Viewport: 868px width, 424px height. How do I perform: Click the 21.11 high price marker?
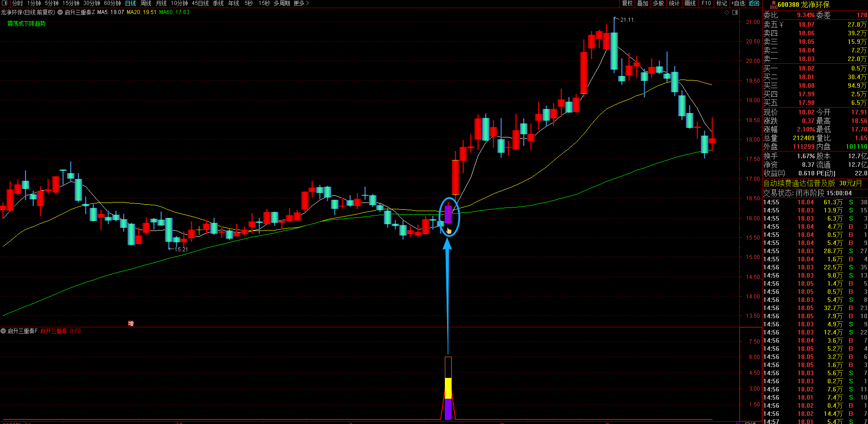(627, 20)
